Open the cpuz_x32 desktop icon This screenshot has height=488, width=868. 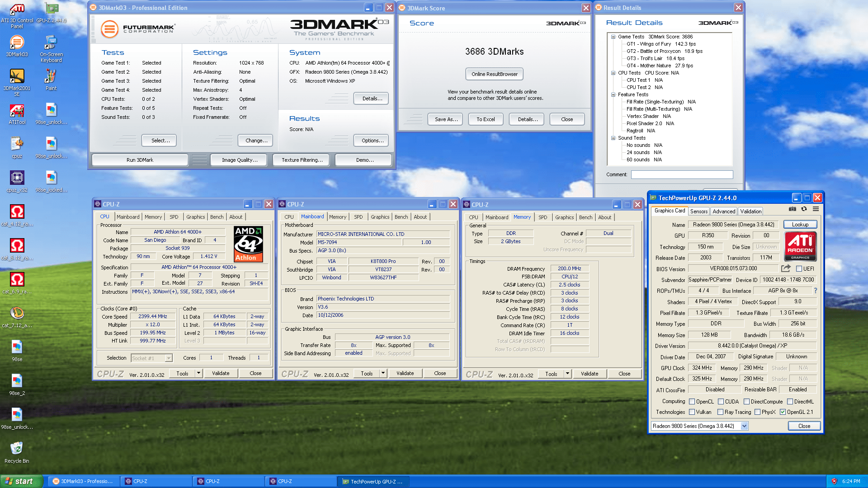17,182
